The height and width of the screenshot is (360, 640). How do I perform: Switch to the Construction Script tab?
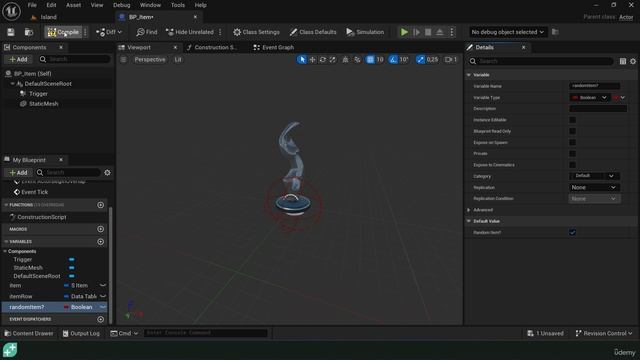click(211, 47)
